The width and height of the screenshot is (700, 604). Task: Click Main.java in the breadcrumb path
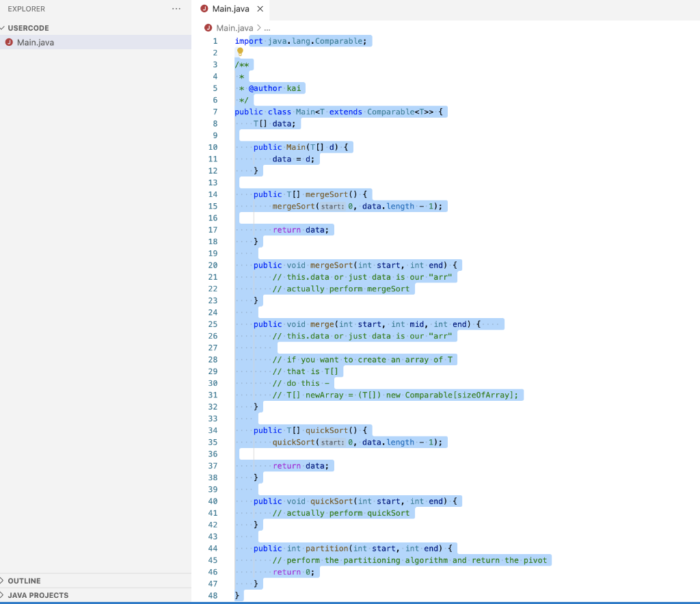click(x=234, y=27)
